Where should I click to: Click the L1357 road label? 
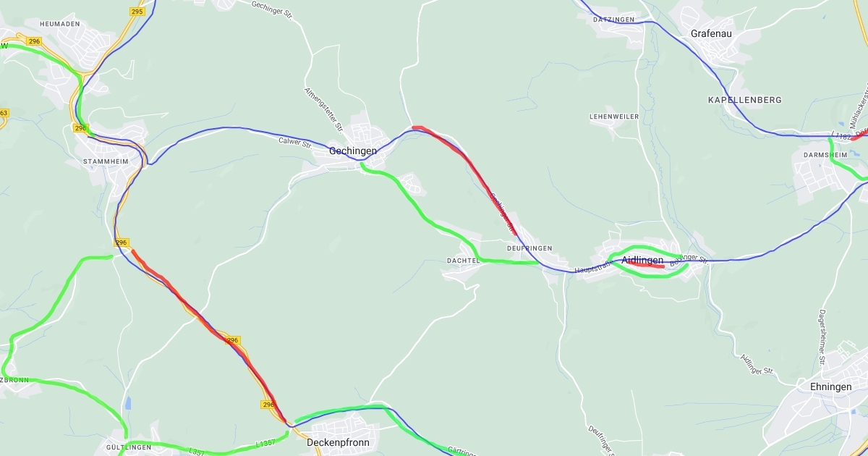click(266, 443)
